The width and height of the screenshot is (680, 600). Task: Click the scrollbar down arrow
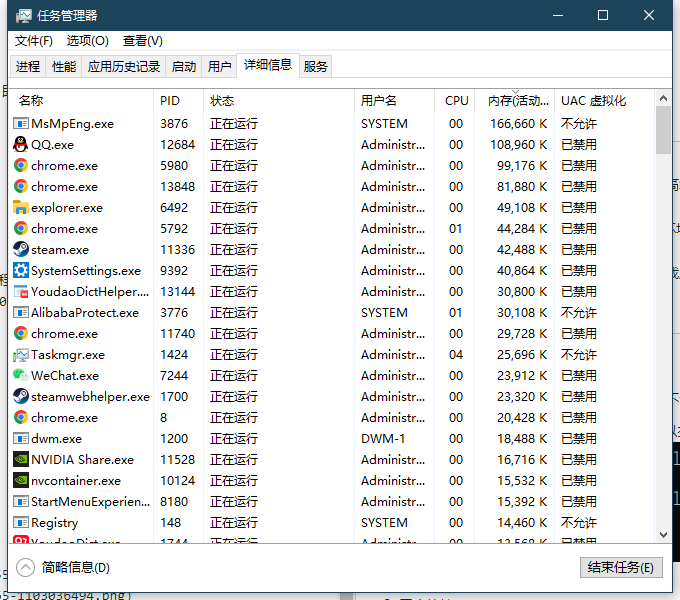coord(663,535)
